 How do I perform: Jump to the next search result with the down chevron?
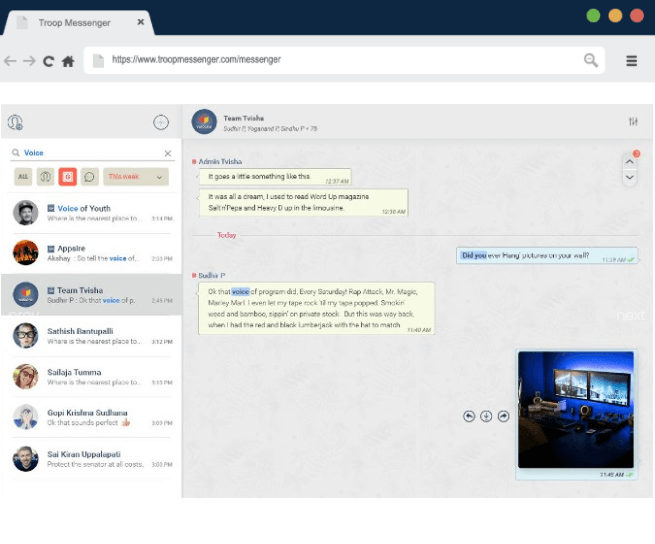[629, 177]
